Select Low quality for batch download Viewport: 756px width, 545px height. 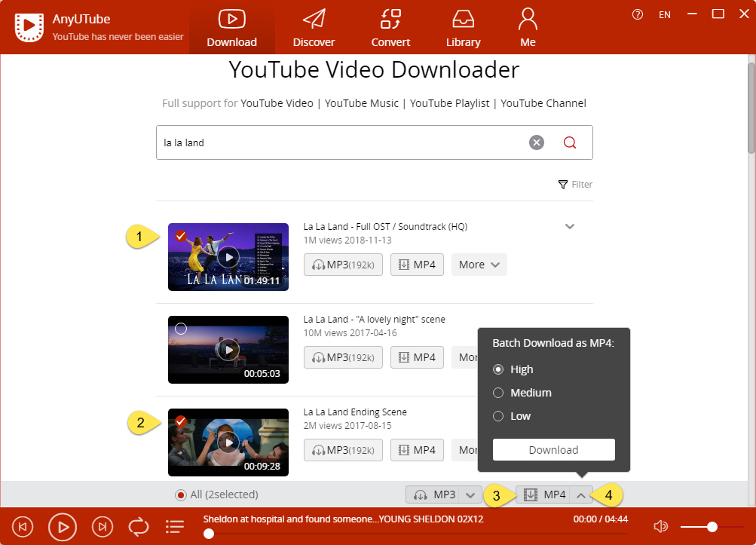498,416
